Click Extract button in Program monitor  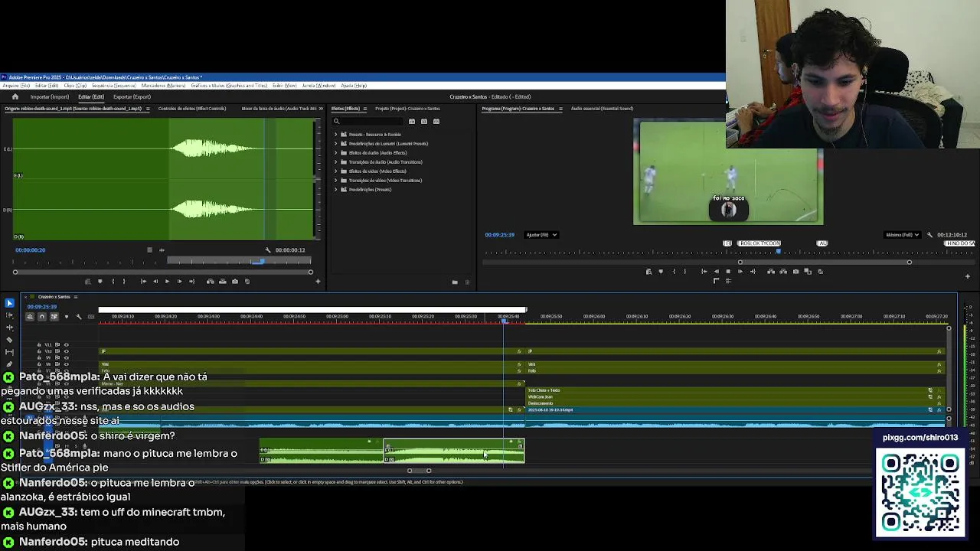783,272
